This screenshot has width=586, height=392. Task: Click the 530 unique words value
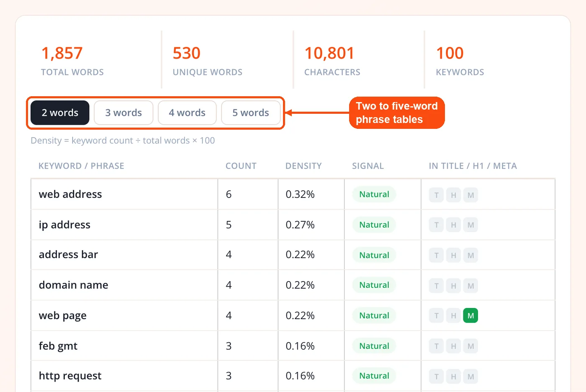tap(187, 53)
